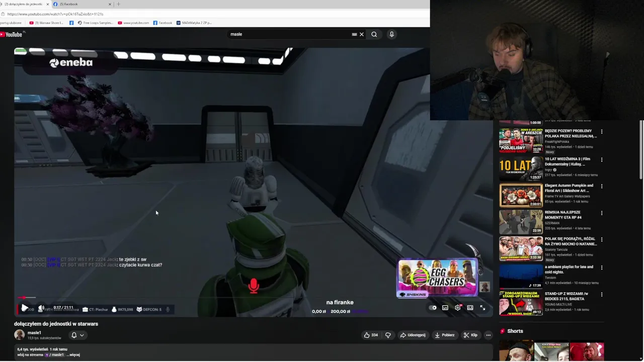Switch to the Facebook browser tab
The image size is (644, 362).
pyautogui.click(x=80, y=4)
